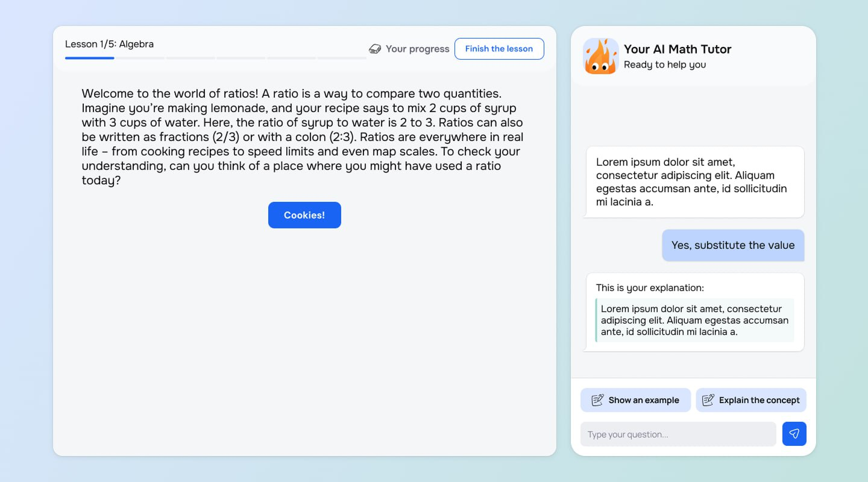
Task: Select the Show an example quick action
Action: tap(636, 400)
